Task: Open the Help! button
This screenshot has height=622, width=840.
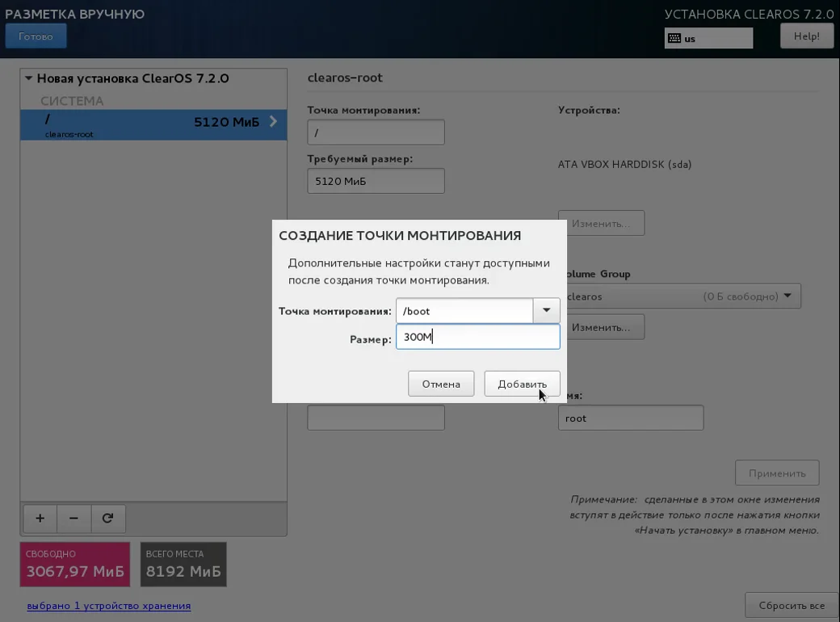Action: pos(806,36)
